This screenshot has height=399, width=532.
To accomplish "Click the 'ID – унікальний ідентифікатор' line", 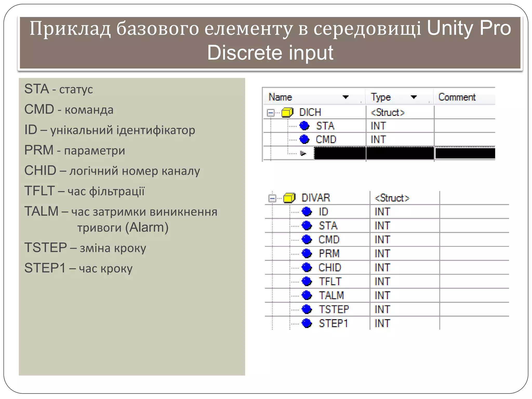I will point(110,130).
